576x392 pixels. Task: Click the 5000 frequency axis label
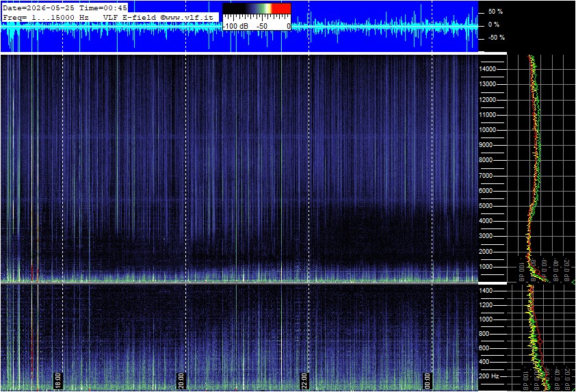[486, 206]
